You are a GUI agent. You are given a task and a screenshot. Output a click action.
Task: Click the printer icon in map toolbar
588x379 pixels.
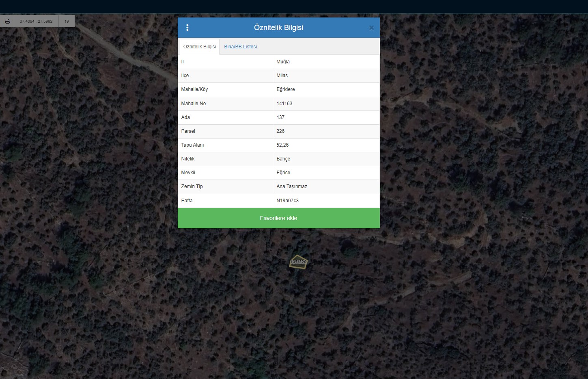point(7,21)
